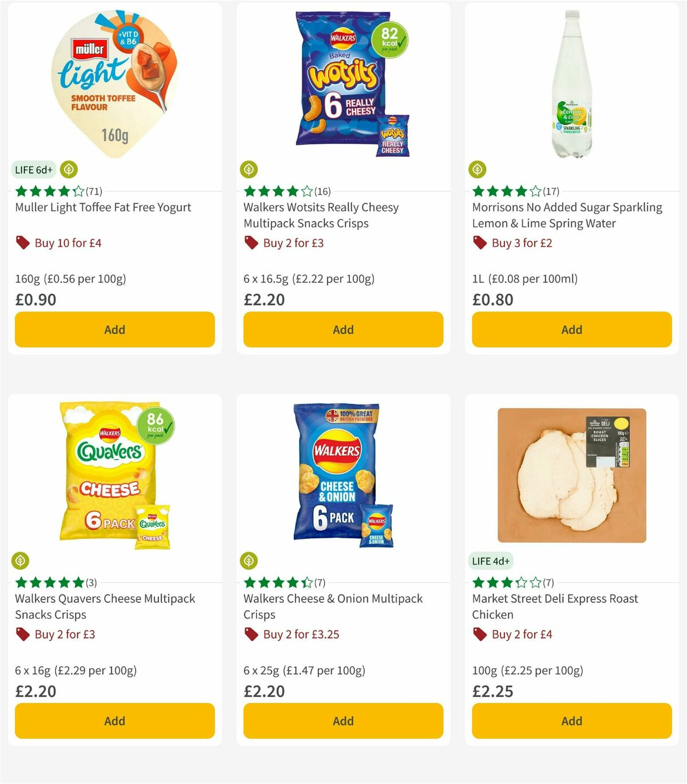687x784 pixels.
Task: Click the Buy 3 for £2 offer link
Action: click(x=523, y=243)
